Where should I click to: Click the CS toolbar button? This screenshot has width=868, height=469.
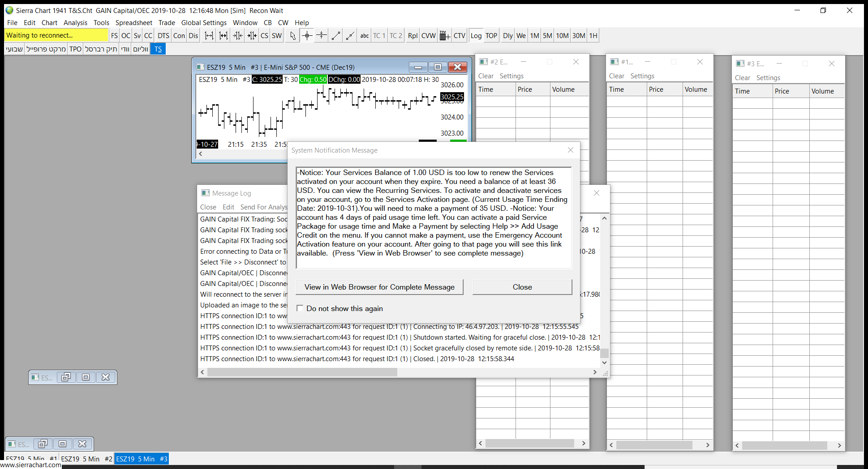(x=265, y=36)
